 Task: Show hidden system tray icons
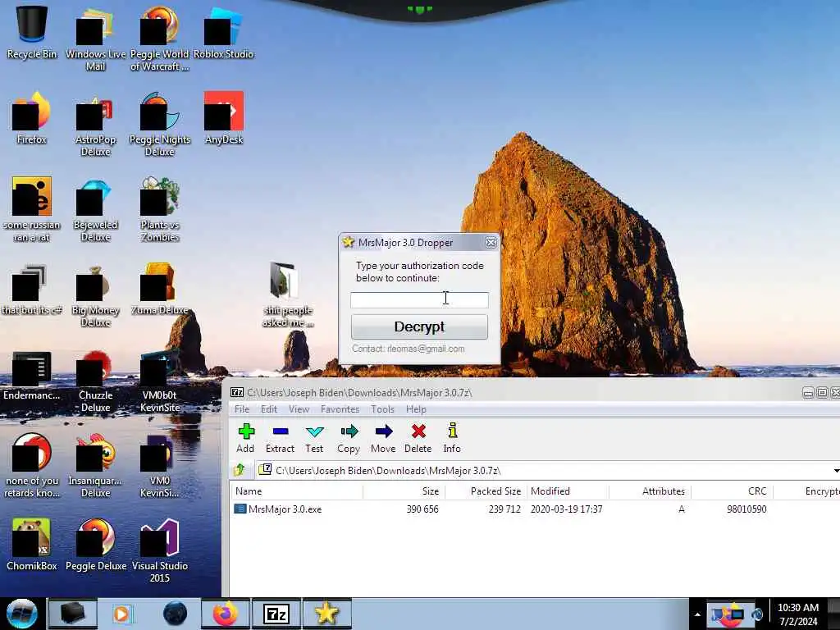click(697, 614)
